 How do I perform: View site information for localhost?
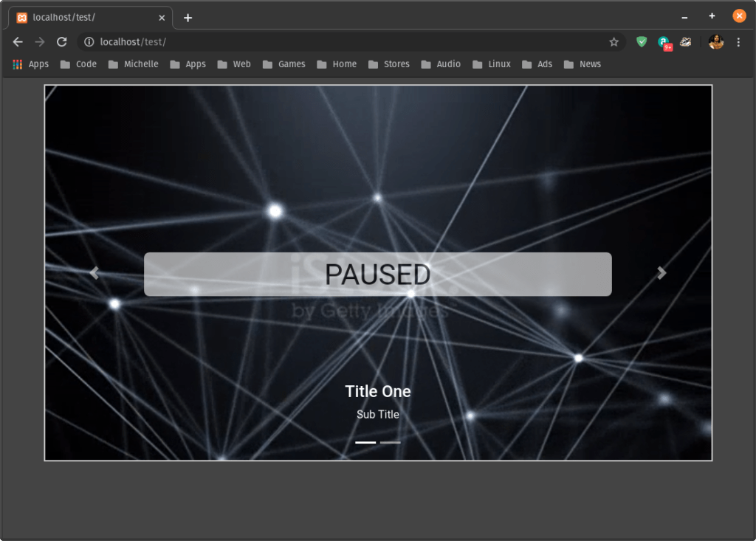89,42
